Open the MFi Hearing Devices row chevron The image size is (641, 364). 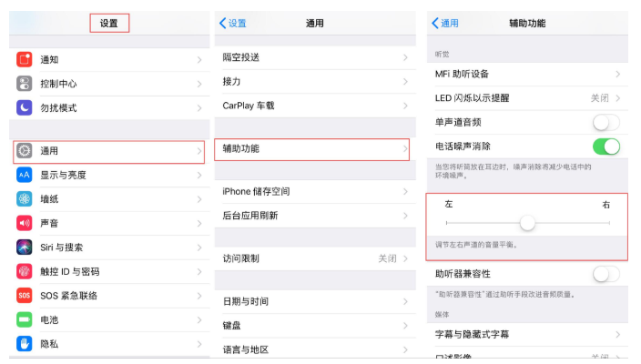[x=618, y=74]
